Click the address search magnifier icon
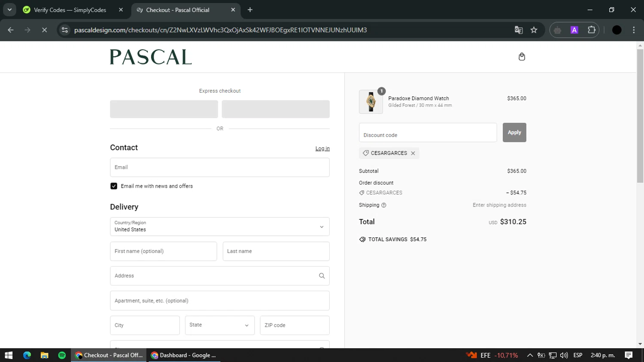Screen dimensions: 644x362 coord(322,276)
